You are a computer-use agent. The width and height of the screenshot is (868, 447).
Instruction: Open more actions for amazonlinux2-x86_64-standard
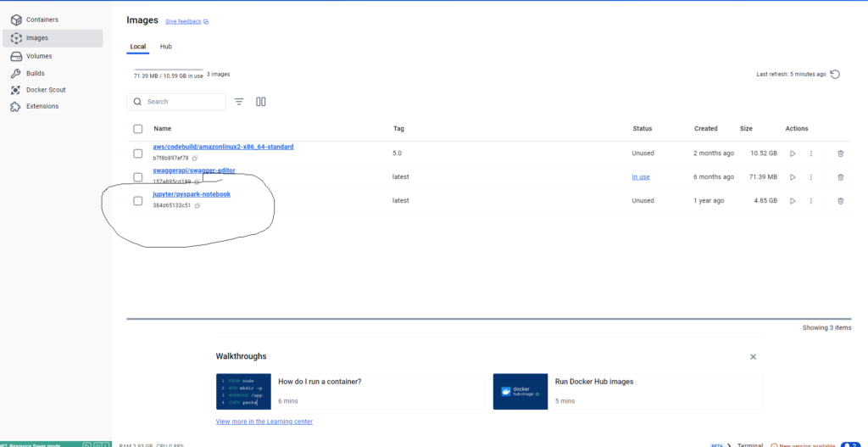coord(810,154)
